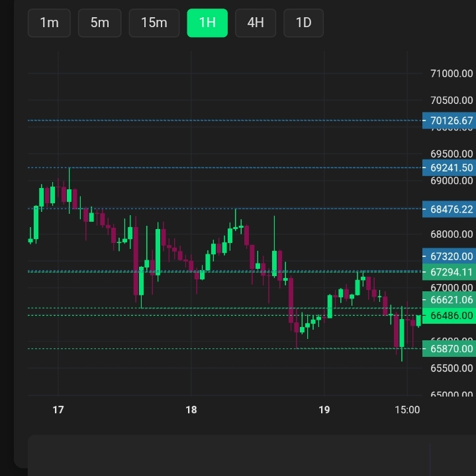The height and width of the screenshot is (476, 476).
Task: Click the 71000.00 axis value
Action: pyautogui.click(x=452, y=73)
